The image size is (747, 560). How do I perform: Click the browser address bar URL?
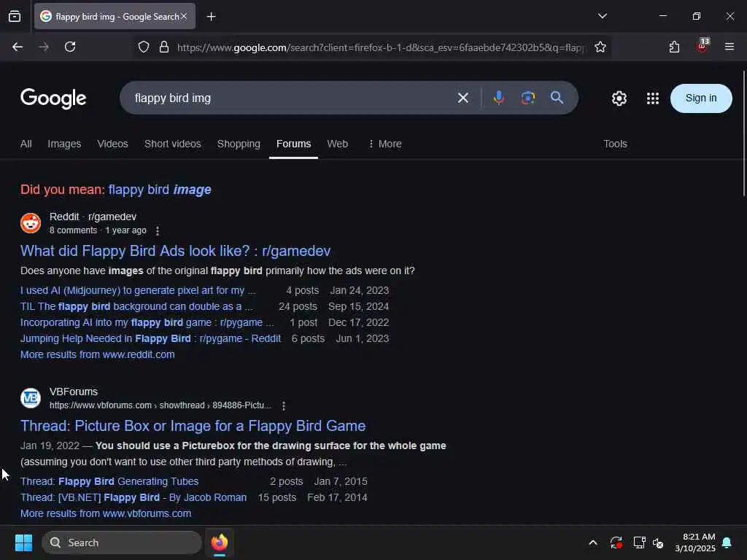tap(381, 47)
